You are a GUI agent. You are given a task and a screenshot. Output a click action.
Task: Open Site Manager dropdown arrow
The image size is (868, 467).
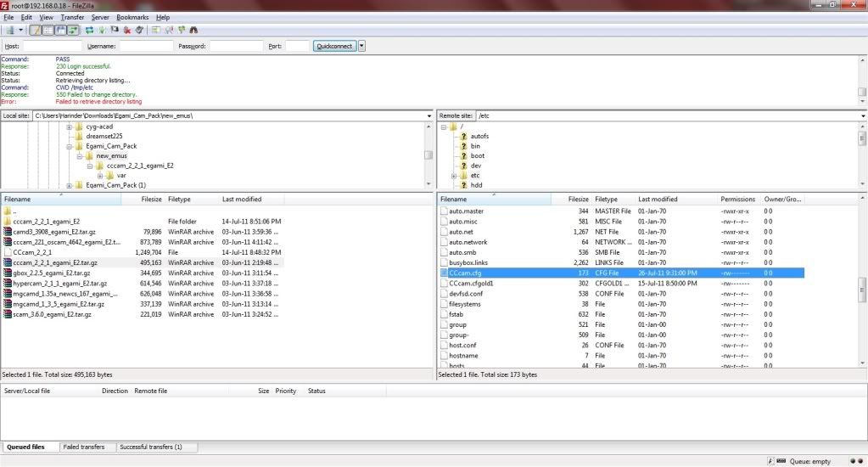click(20, 30)
